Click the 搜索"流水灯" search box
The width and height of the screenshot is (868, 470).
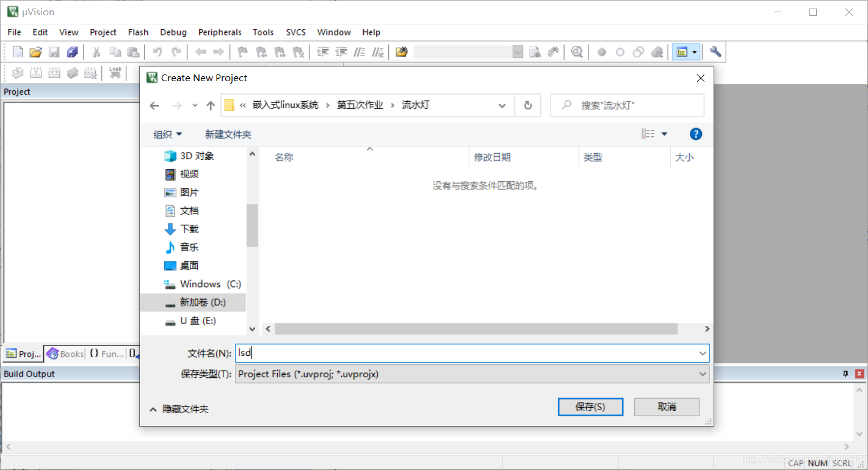pyautogui.click(x=627, y=106)
